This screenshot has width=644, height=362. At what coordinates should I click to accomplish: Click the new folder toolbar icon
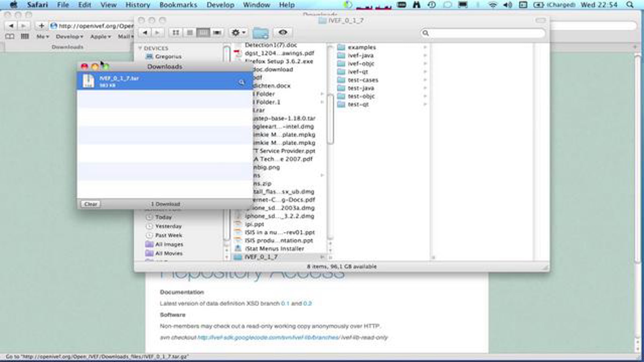(260, 33)
